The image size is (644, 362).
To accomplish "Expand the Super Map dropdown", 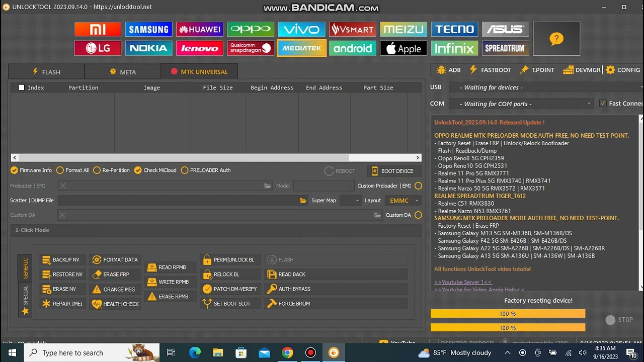I will 351,201.
